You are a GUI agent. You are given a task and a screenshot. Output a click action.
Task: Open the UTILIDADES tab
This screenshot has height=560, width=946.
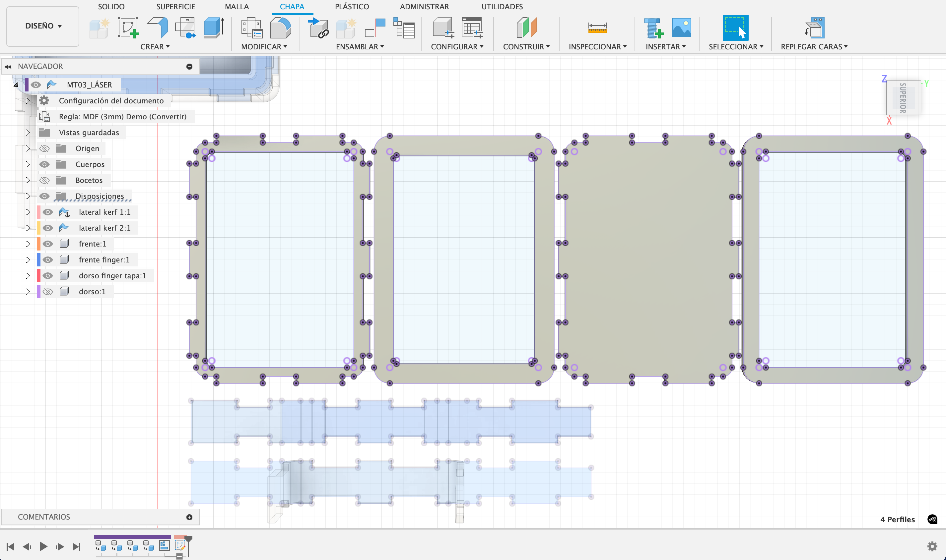click(x=502, y=6)
